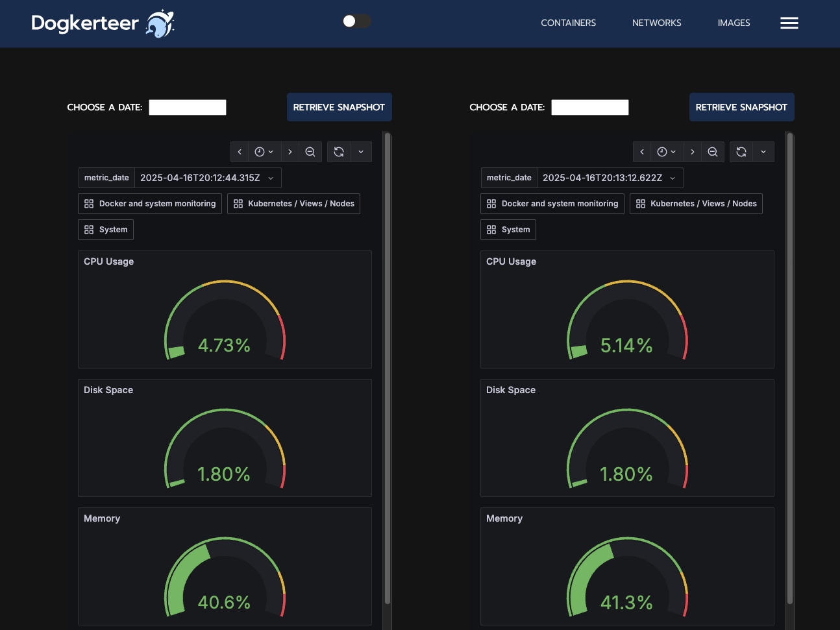The height and width of the screenshot is (630, 840).
Task: Open refresh interval dropdown in right panel
Action: [x=763, y=152]
